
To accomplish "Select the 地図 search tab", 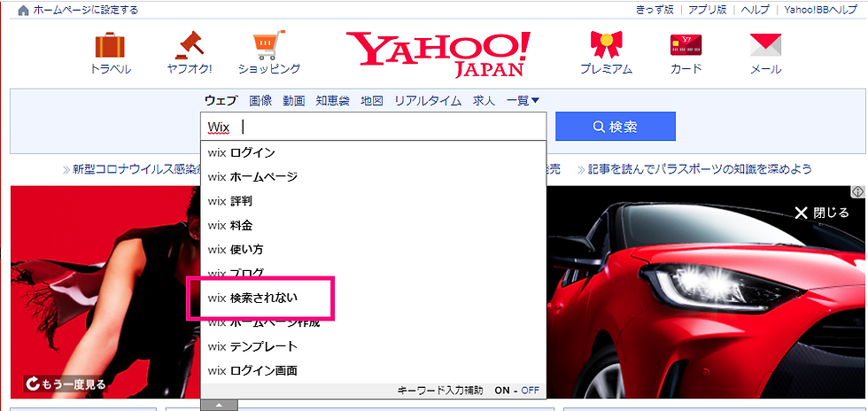I will [372, 101].
